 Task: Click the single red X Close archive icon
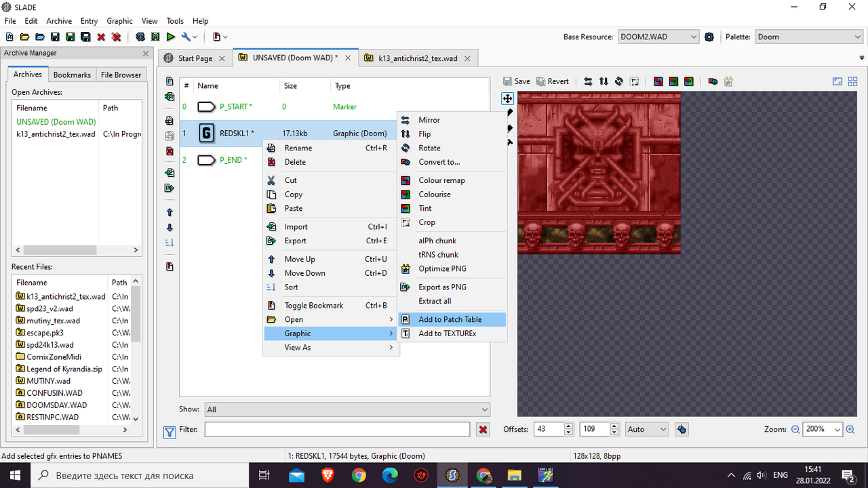click(x=101, y=37)
